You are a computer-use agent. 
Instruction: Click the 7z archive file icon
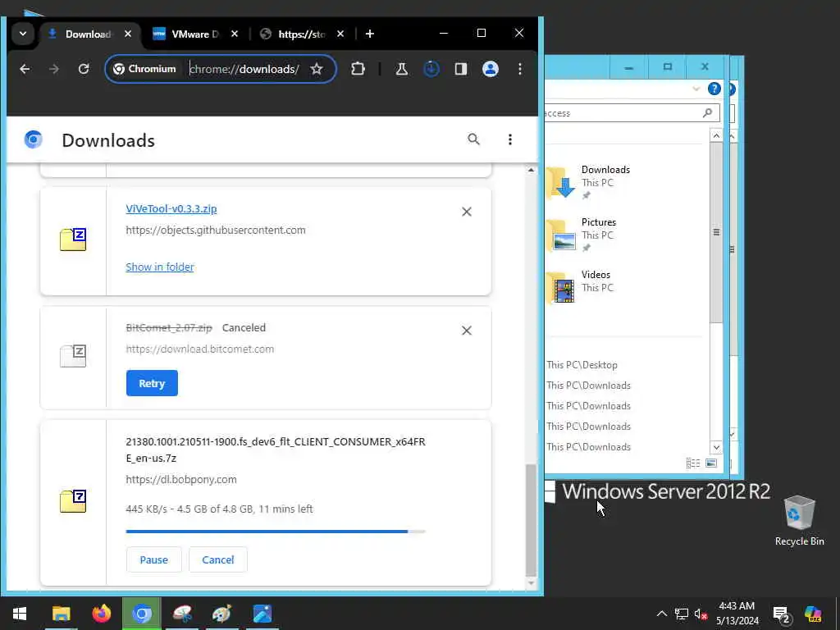click(x=73, y=501)
